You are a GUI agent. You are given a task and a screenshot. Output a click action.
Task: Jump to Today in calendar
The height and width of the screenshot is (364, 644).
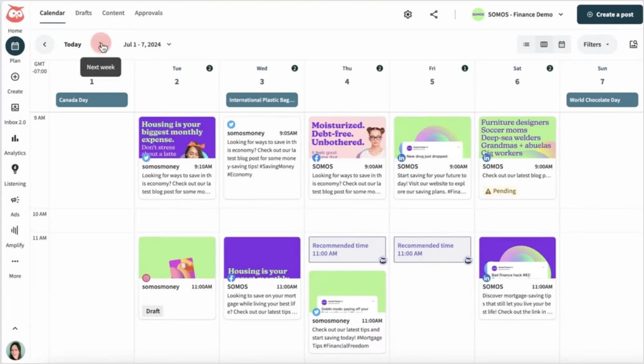72,44
